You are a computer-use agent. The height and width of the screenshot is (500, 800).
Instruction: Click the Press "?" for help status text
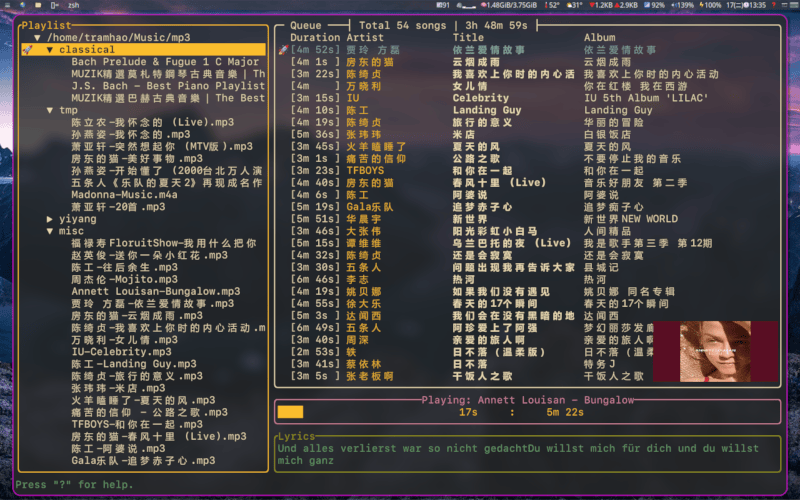coord(74,485)
